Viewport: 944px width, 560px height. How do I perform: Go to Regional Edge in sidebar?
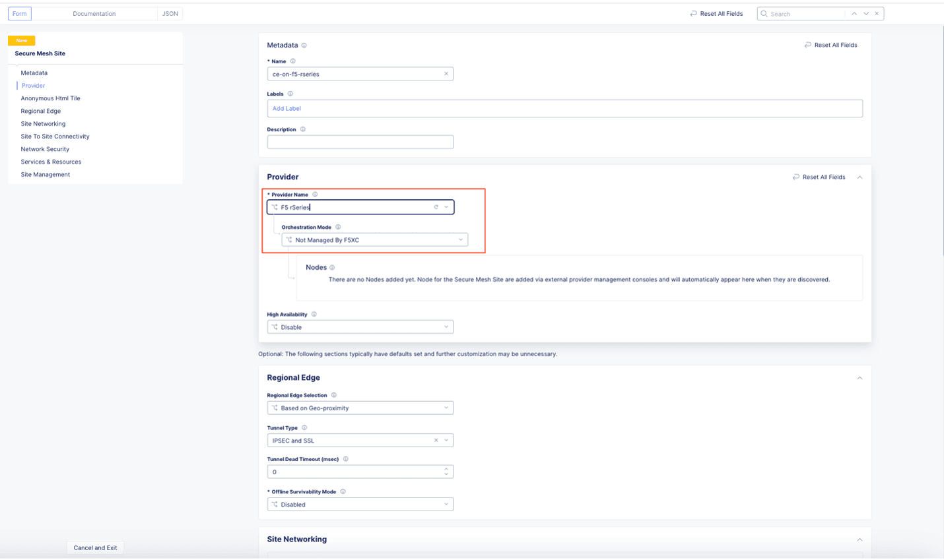[41, 111]
